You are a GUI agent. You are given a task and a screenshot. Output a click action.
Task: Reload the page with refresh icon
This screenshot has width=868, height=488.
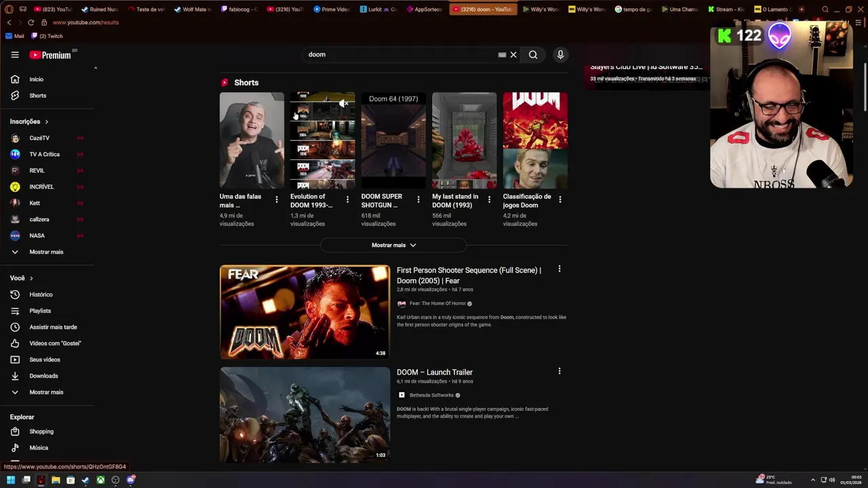pyautogui.click(x=31, y=22)
